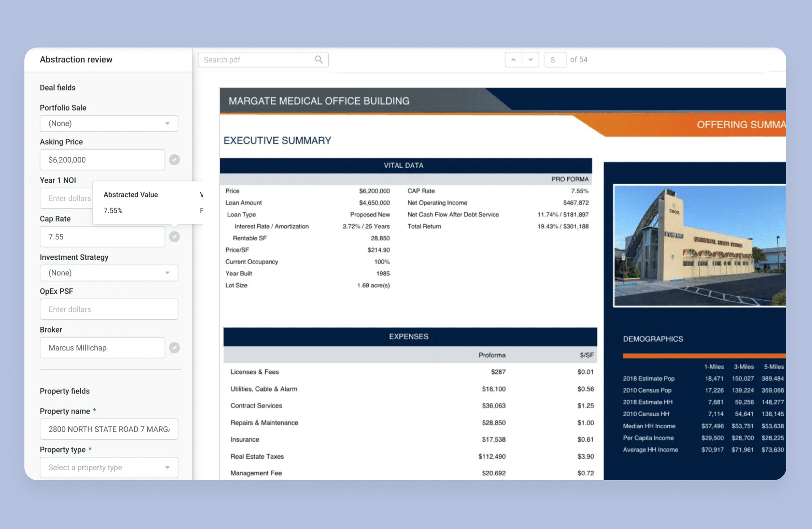Click the Abstraction review panel title

[x=76, y=59]
